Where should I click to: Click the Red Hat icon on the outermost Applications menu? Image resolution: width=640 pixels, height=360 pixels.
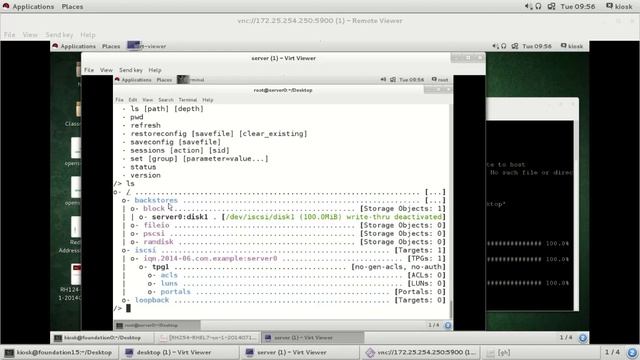6,6
